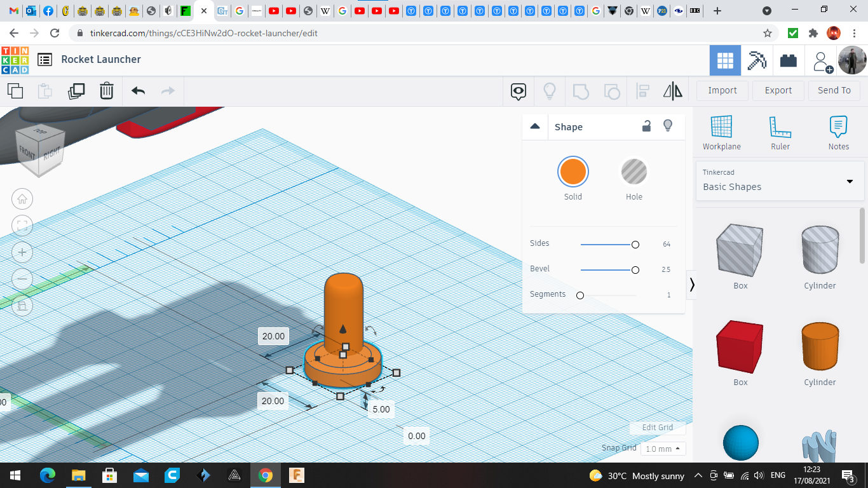Click the Edit Grid button
Screen dimensions: 868x488
pos(658,428)
